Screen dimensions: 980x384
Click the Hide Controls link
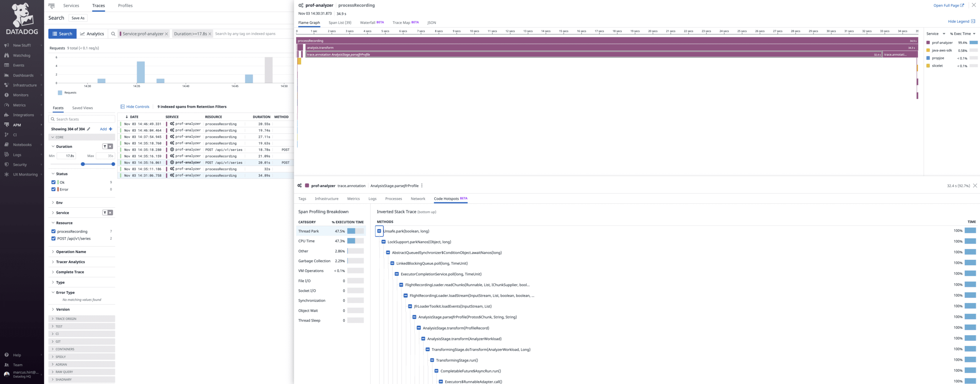click(135, 107)
